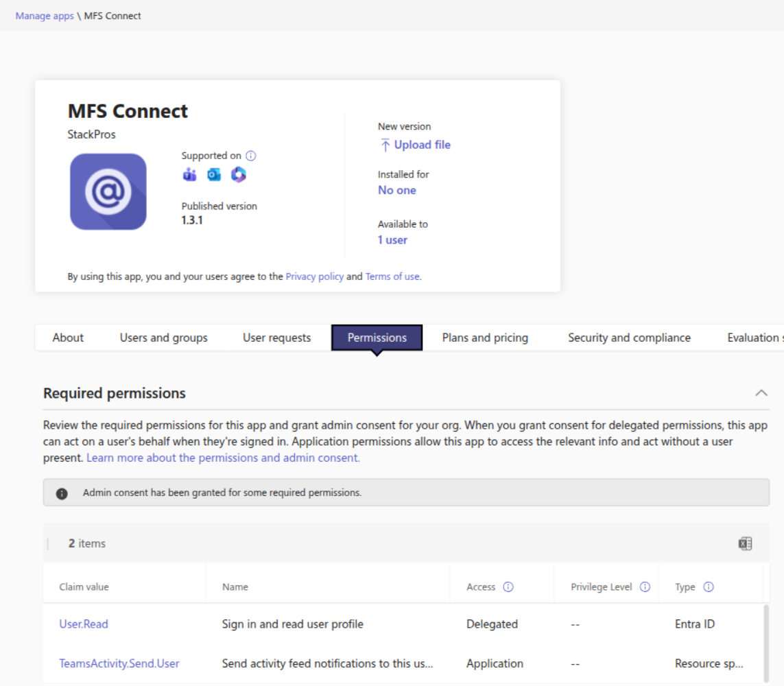Click the Outlook supported-on icon
This screenshot has width=784, height=686.
point(214,174)
